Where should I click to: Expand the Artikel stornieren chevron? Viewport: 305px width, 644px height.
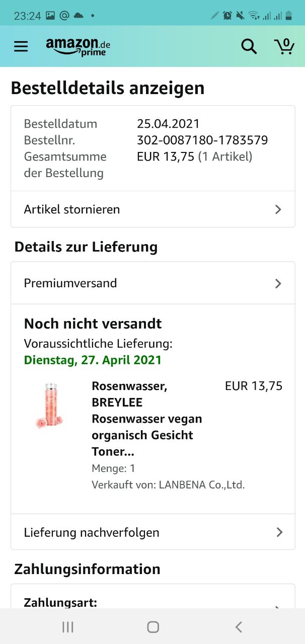278,209
